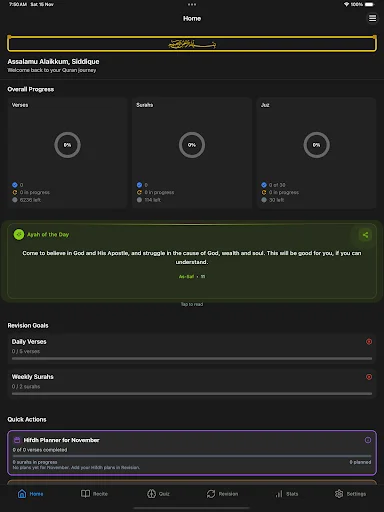
Task: Click the '0 / 2 surahs' text
Action: point(26,387)
